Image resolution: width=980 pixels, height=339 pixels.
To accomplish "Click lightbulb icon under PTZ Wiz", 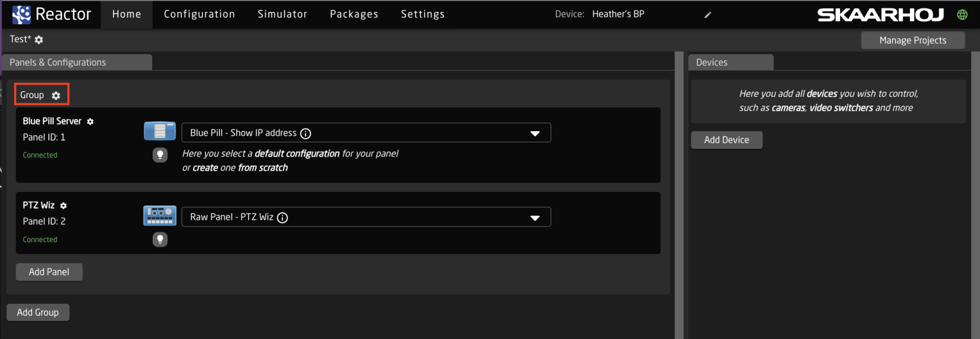I will [160, 239].
